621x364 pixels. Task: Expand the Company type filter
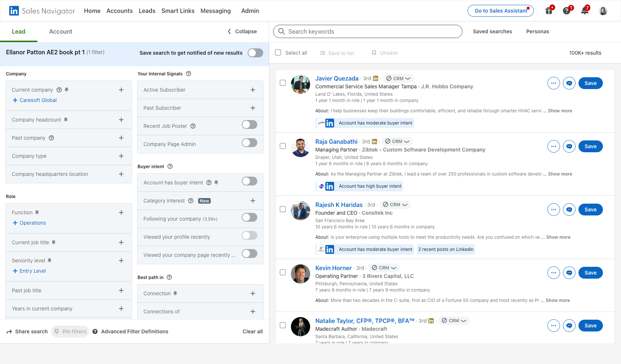[x=121, y=156]
